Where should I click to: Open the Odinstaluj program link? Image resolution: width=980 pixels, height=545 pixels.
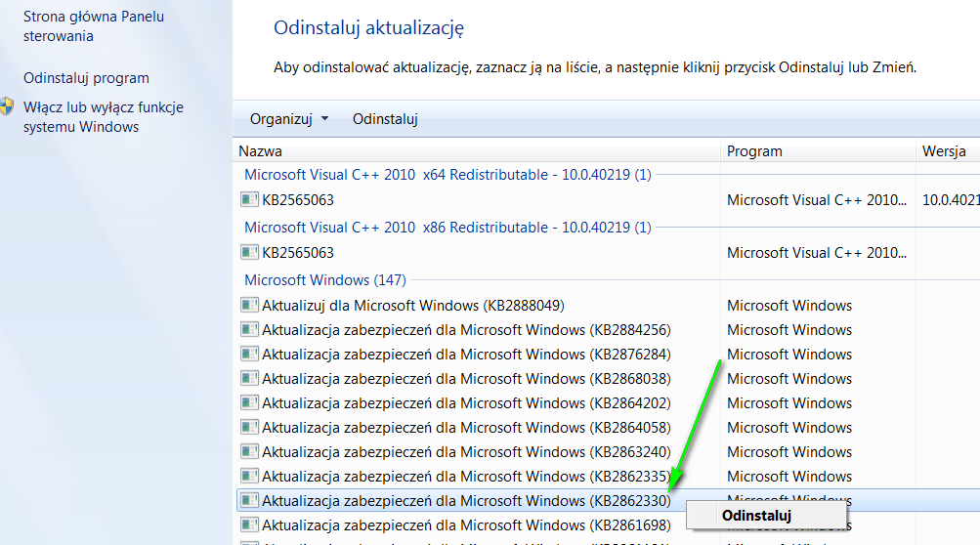coord(86,78)
